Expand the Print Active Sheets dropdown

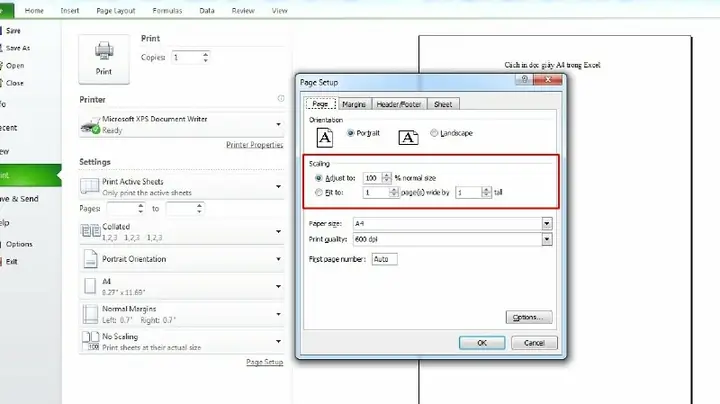[278, 186]
